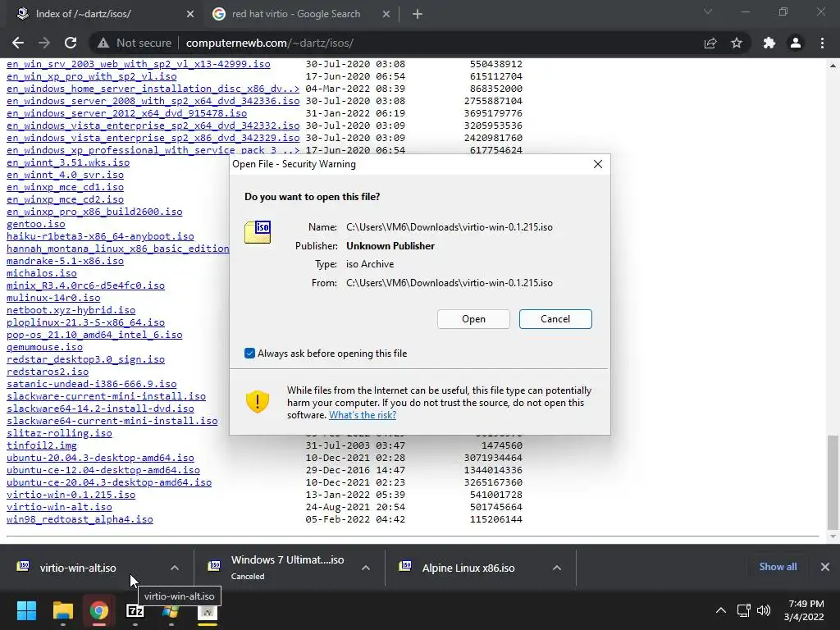Screen dimensions: 840x630
Task: Click Open in the Security Warning dialog
Action: pyautogui.click(x=473, y=319)
